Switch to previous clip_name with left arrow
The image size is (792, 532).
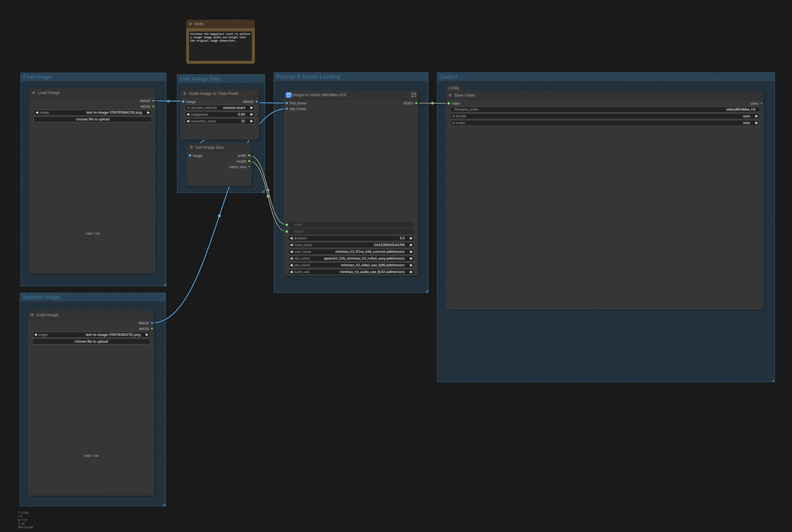tap(291, 258)
